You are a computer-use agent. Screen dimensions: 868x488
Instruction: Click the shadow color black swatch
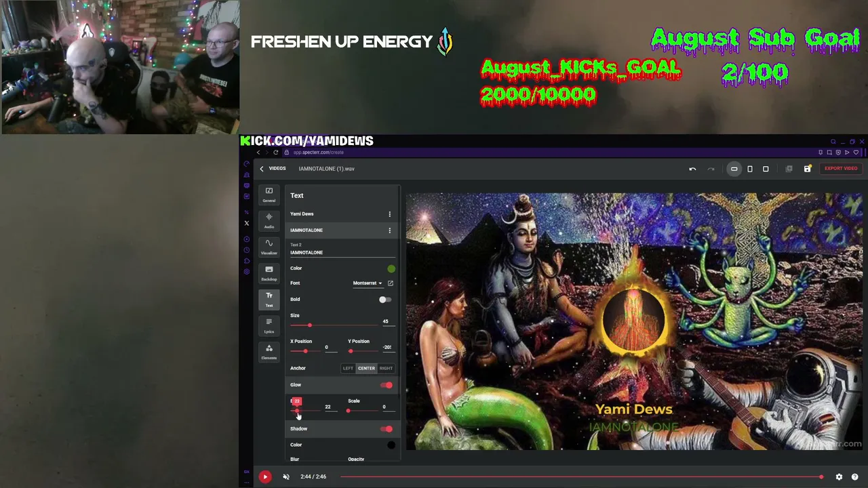click(391, 445)
